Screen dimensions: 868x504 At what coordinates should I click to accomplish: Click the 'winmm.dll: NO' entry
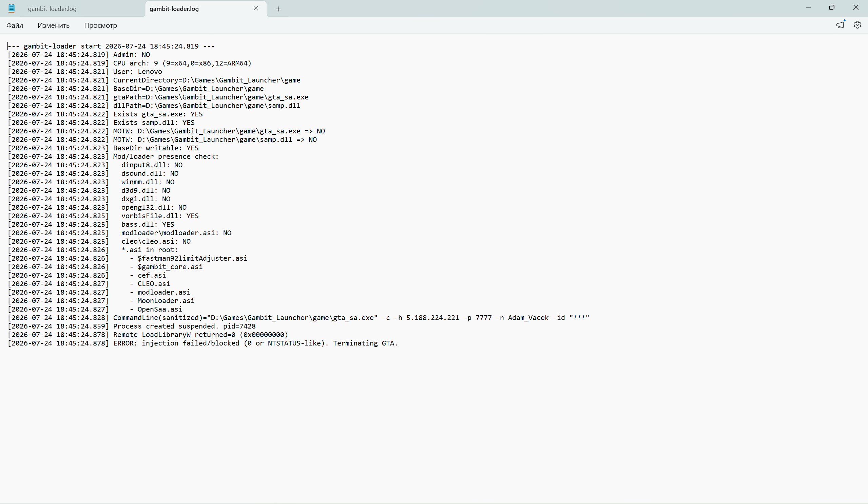pyautogui.click(x=91, y=182)
